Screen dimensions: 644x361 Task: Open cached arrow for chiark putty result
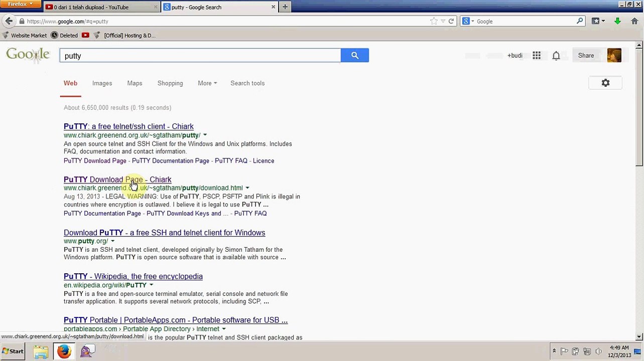(205, 135)
